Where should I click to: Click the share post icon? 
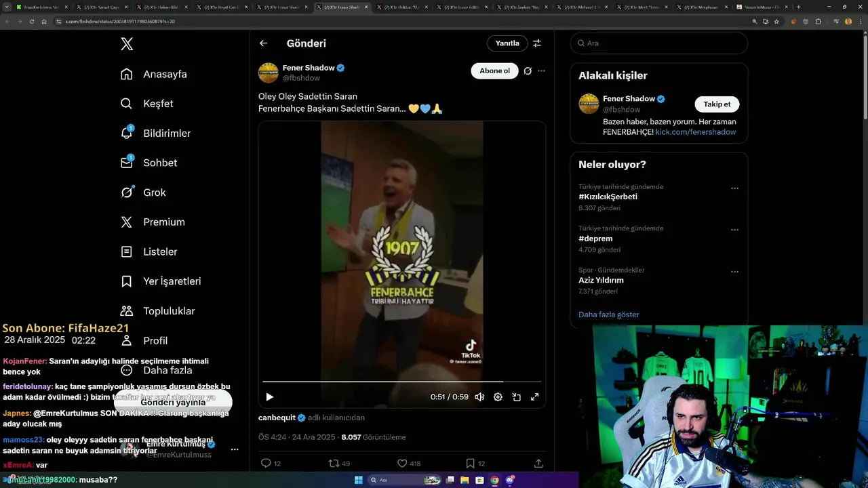538,464
